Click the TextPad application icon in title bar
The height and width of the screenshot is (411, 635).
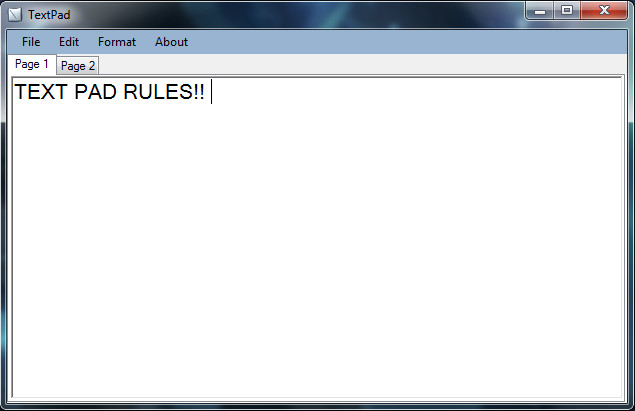[x=15, y=15]
